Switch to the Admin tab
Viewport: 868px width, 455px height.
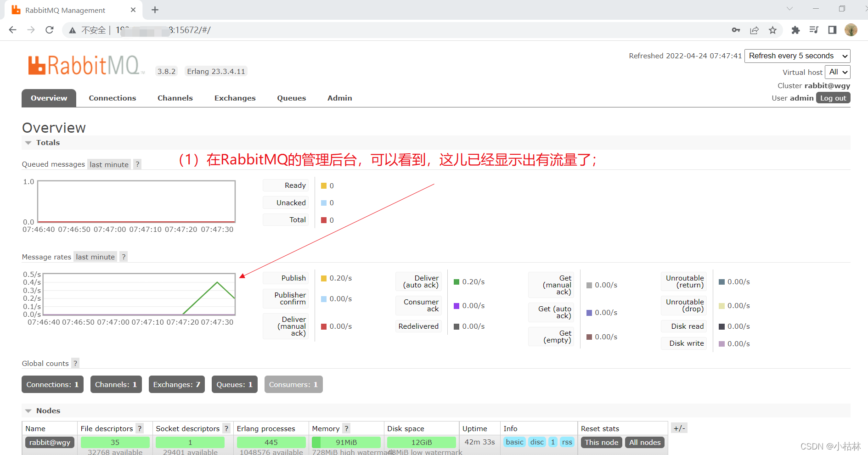340,98
